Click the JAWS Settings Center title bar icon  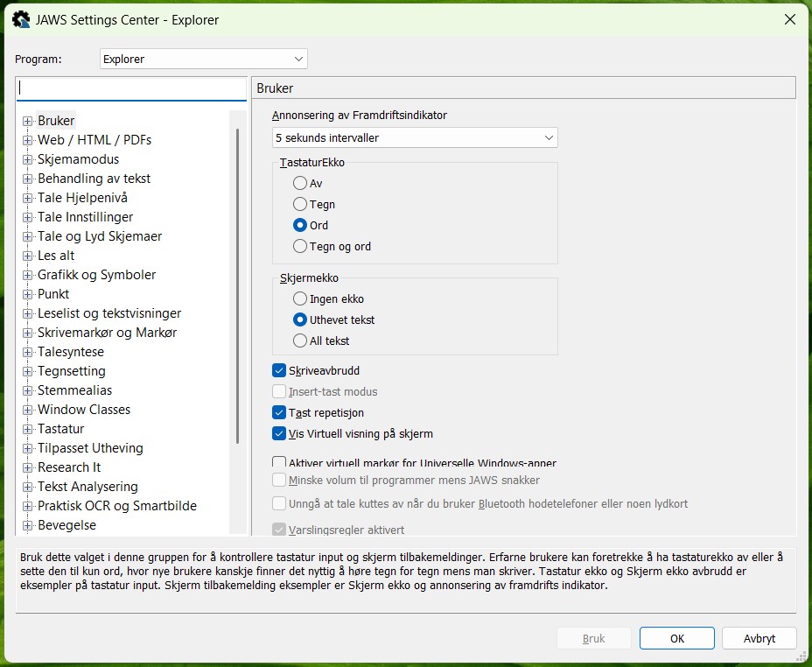coord(21,19)
